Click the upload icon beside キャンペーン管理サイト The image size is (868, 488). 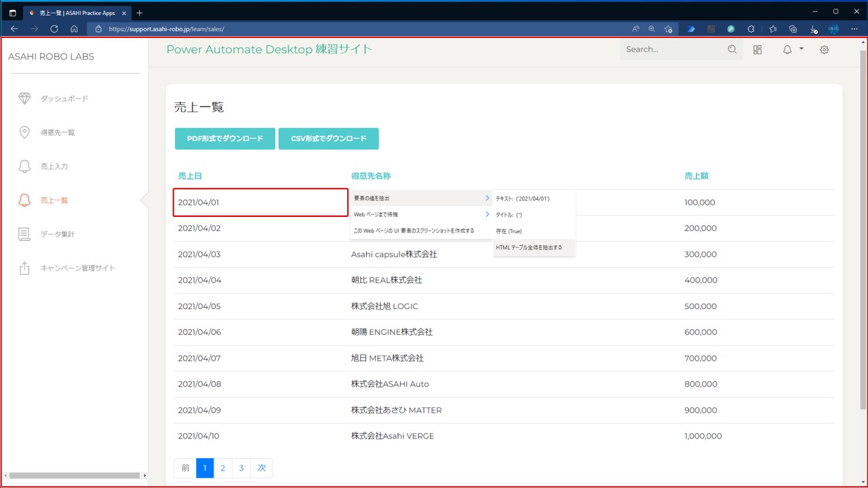coord(24,268)
